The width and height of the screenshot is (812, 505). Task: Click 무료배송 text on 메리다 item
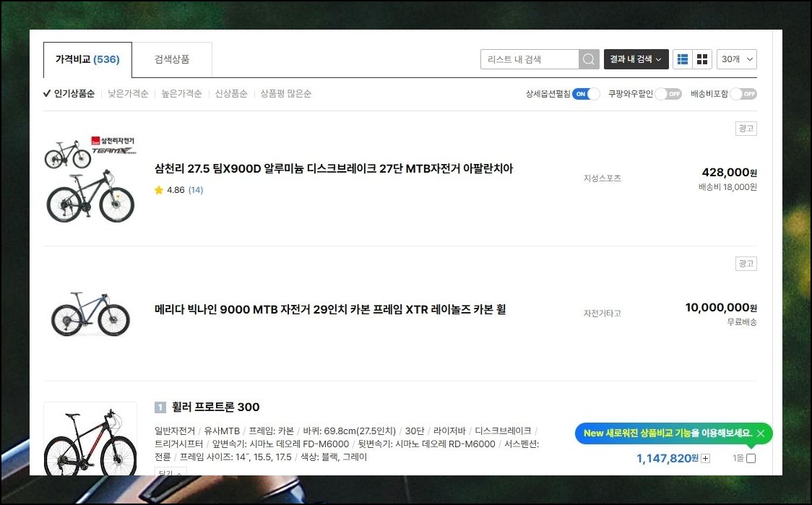pos(742,322)
